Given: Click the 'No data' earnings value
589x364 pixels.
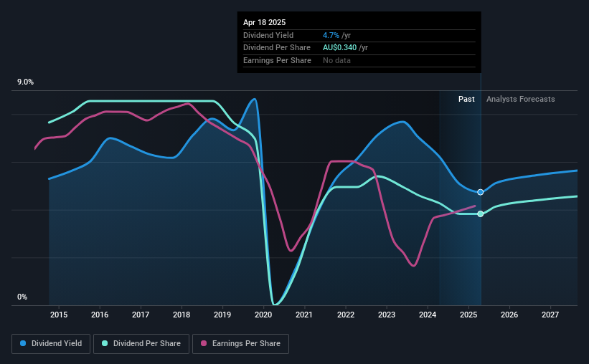Looking at the screenshot, I should click(336, 60).
